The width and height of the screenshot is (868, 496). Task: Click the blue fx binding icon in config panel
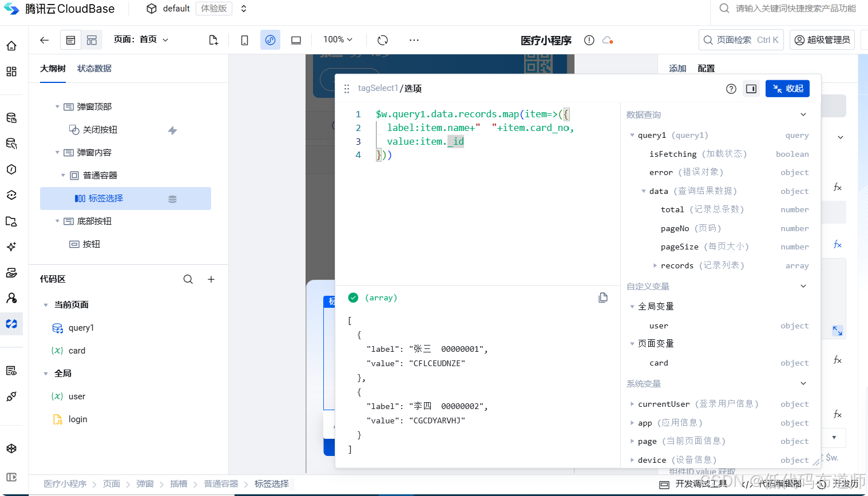click(x=837, y=244)
